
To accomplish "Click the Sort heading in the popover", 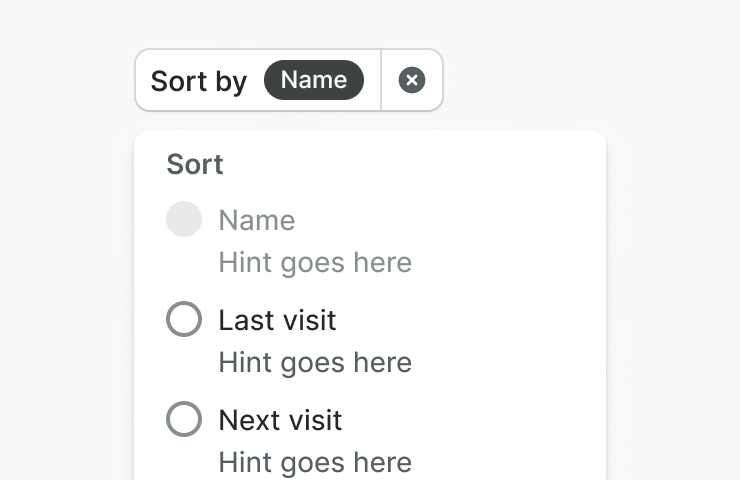I will click(x=195, y=164).
